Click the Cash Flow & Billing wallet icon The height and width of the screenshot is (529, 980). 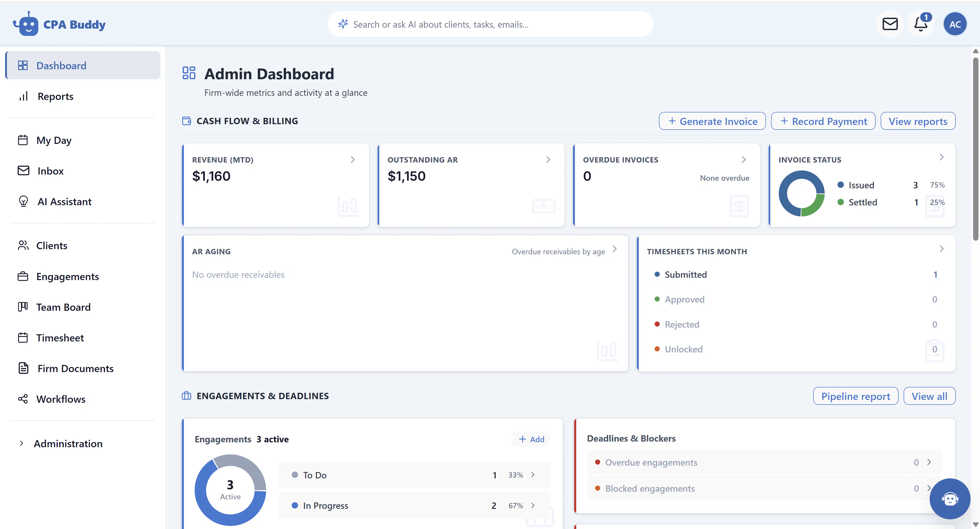[x=186, y=121]
